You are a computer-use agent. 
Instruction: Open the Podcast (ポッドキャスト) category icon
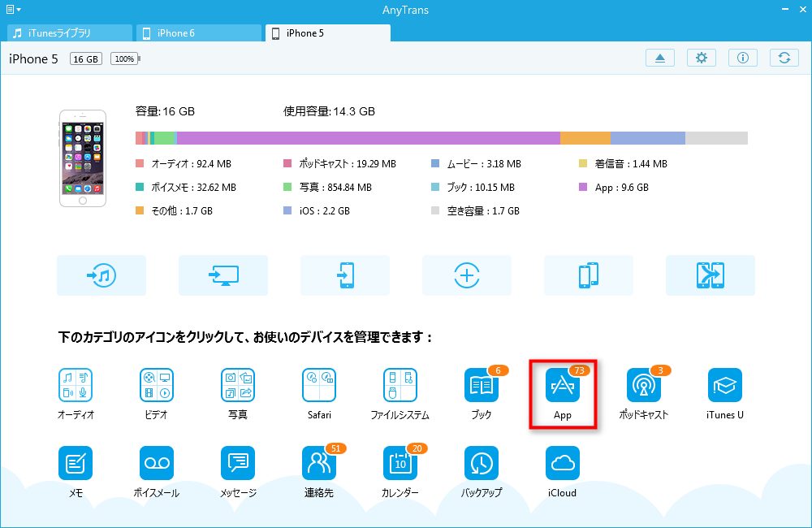pyautogui.click(x=644, y=385)
